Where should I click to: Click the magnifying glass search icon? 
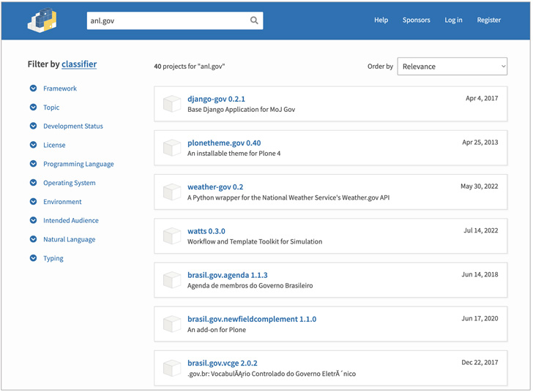coord(254,20)
